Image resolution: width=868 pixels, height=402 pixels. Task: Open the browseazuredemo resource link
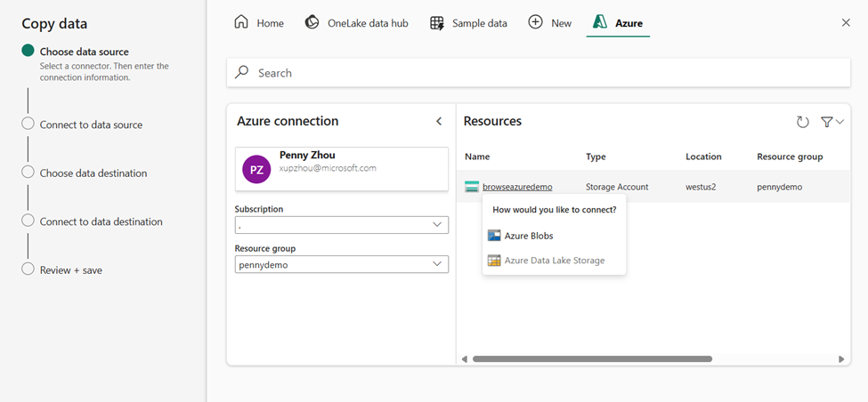coord(517,187)
